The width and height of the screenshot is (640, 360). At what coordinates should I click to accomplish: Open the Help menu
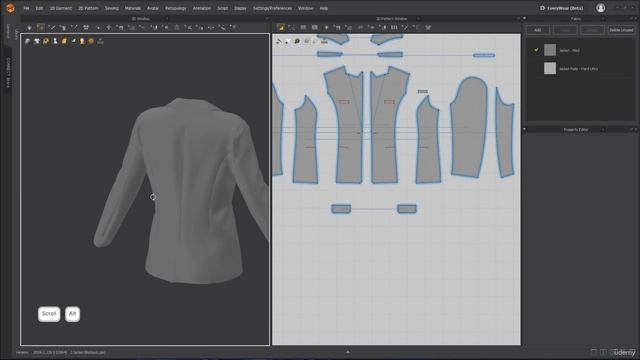pos(324,8)
